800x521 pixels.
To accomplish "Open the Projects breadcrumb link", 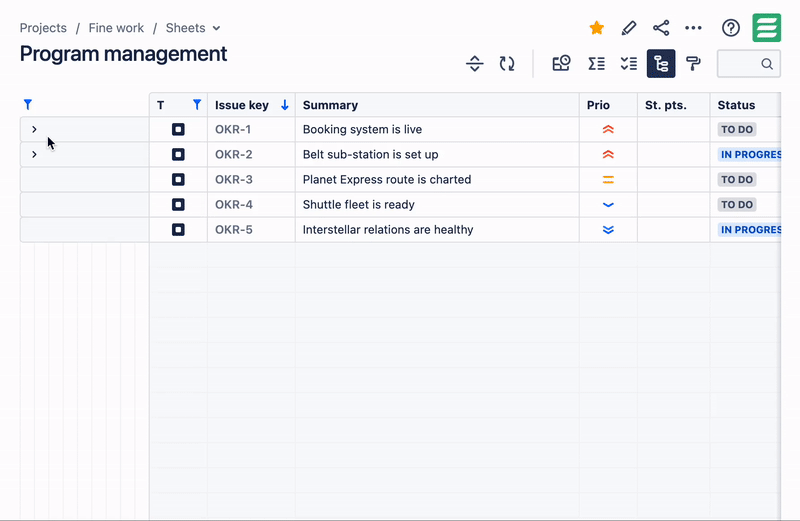I will [x=43, y=28].
